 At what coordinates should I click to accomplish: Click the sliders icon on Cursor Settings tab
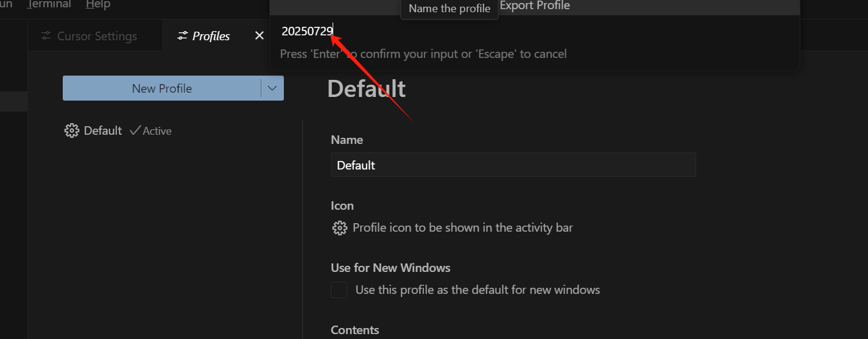tap(46, 36)
